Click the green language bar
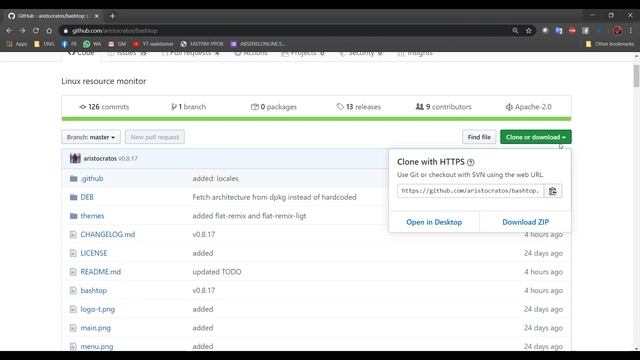 tap(316, 119)
